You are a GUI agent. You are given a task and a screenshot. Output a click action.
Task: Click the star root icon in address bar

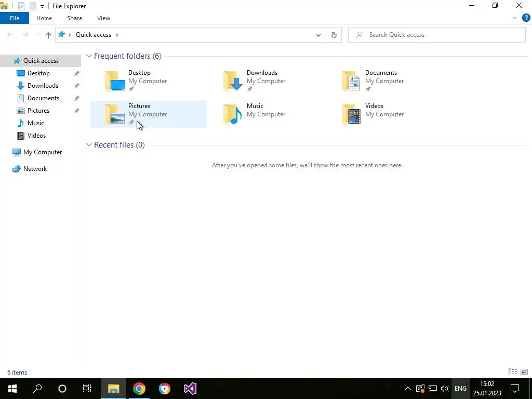[x=61, y=35]
